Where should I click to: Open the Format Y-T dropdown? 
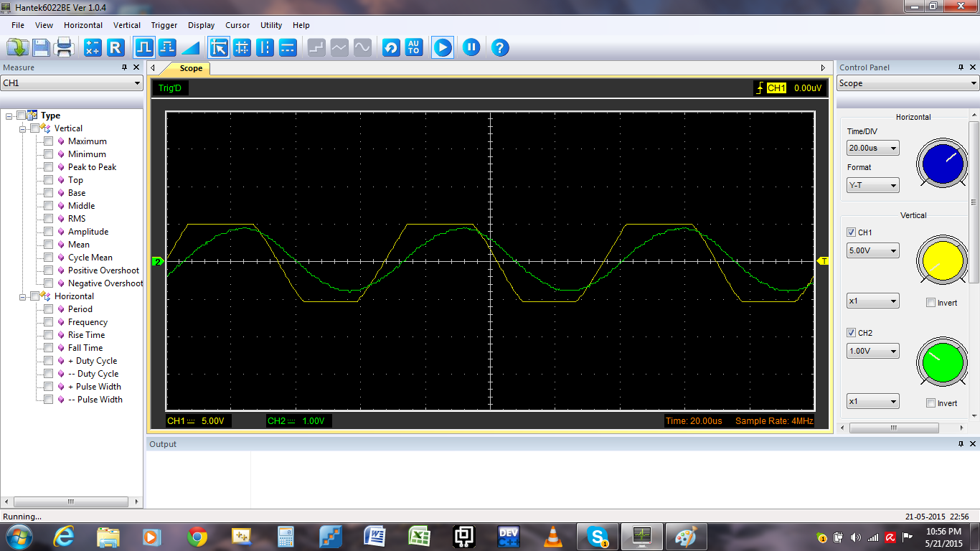coord(873,185)
